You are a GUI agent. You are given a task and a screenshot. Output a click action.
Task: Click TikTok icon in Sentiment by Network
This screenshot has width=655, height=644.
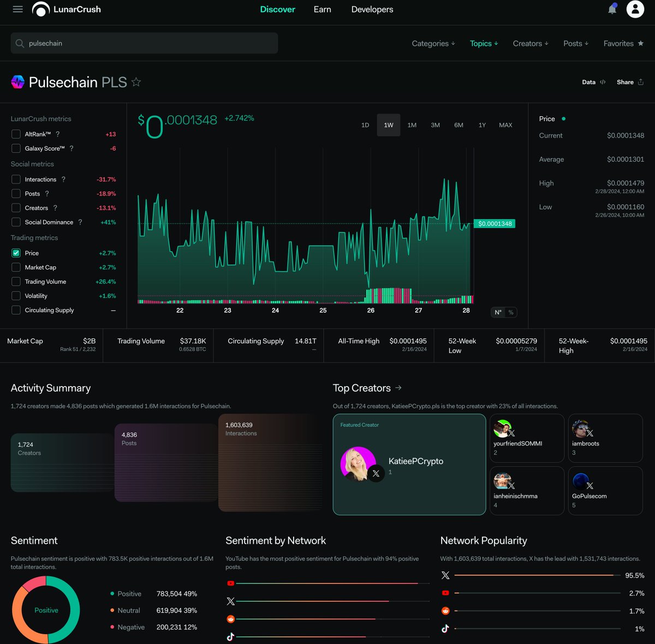[230, 637]
